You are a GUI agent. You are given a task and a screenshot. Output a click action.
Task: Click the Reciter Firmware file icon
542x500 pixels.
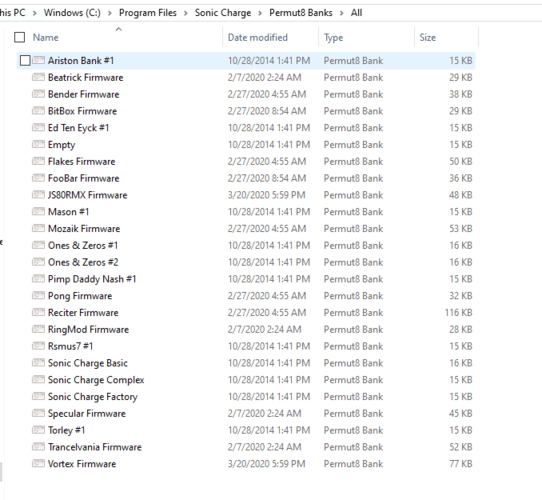(38, 312)
